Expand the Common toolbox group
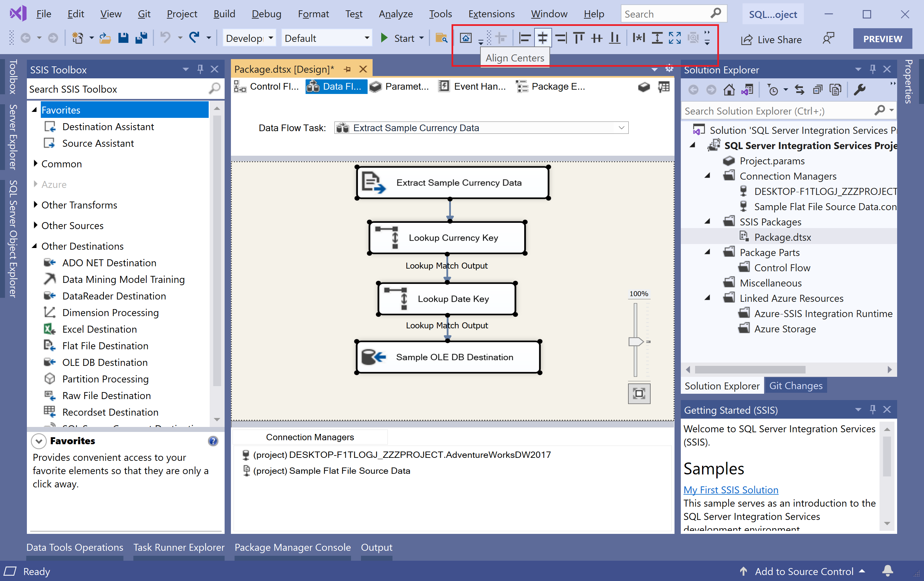The image size is (924, 581). point(36,164)
